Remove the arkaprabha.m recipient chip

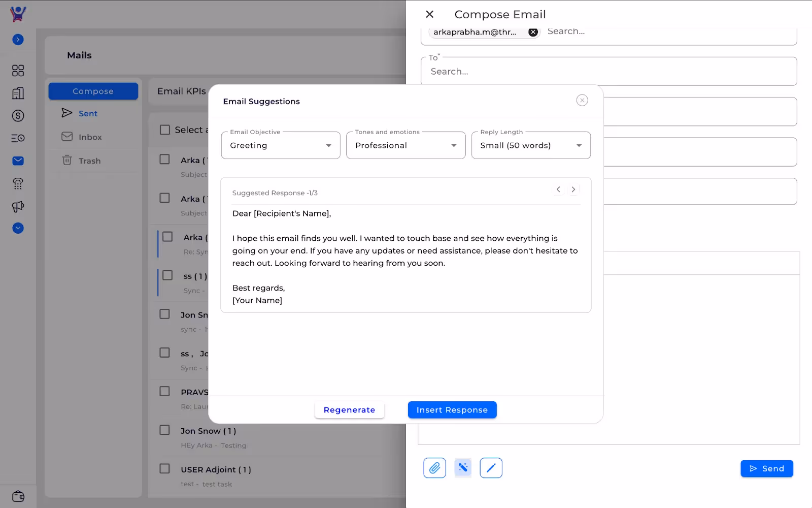click(533, 32)
